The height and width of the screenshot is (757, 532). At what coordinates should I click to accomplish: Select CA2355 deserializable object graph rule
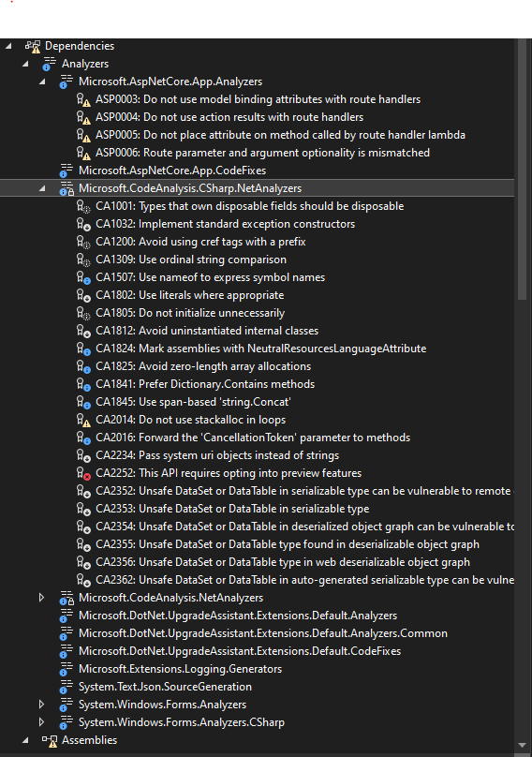[288, 544]
